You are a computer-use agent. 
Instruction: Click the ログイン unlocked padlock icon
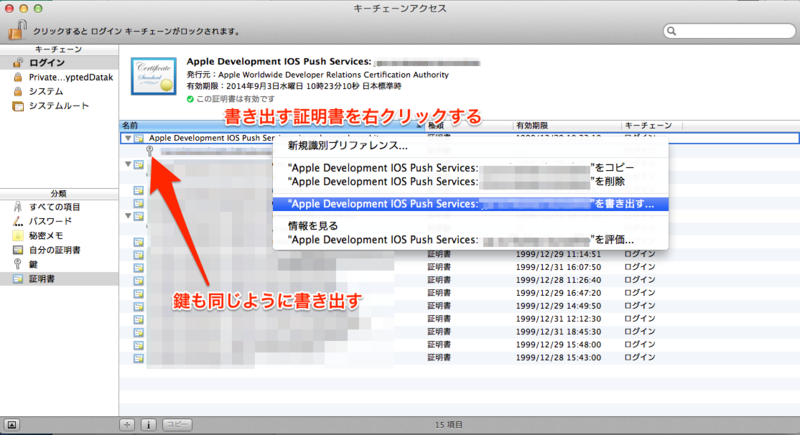click(18, 62)
